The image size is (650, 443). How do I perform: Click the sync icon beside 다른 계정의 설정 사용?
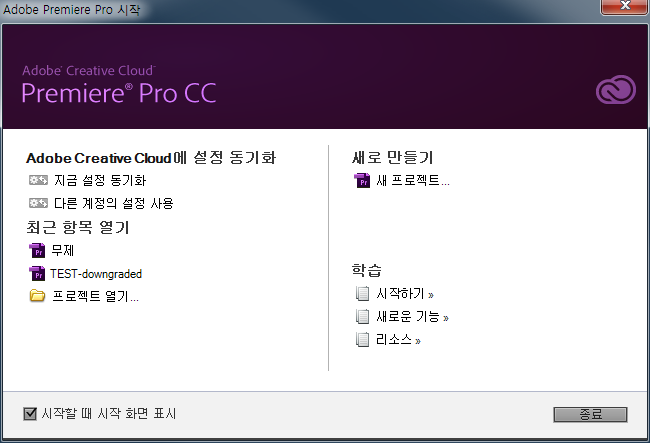click(38, 203)
